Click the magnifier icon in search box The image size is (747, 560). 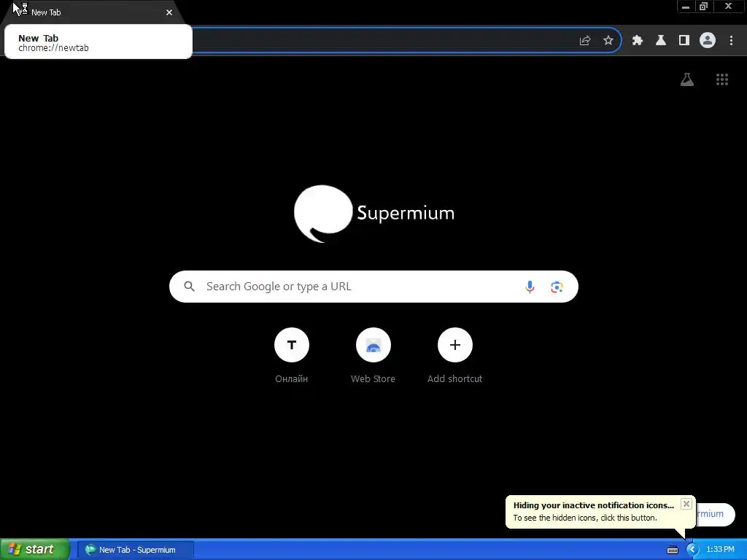pyautogui.click(x=189, y=287)
